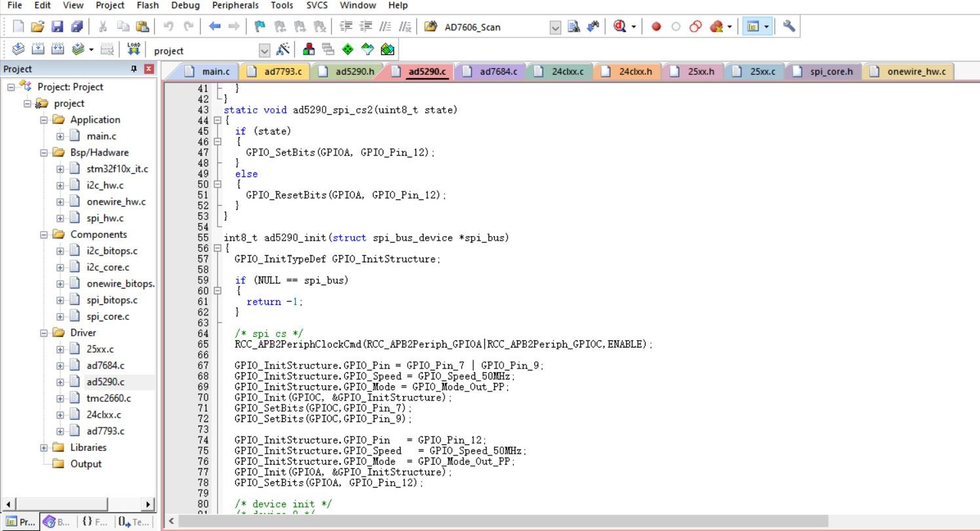Pin the Project panel with pushpin

click(x=134, y=69)
